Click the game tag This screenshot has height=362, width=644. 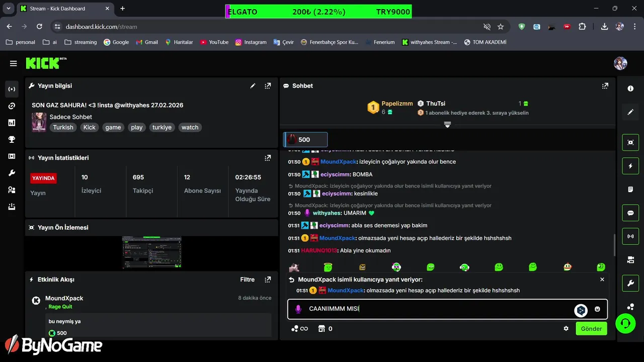point(113,128)
